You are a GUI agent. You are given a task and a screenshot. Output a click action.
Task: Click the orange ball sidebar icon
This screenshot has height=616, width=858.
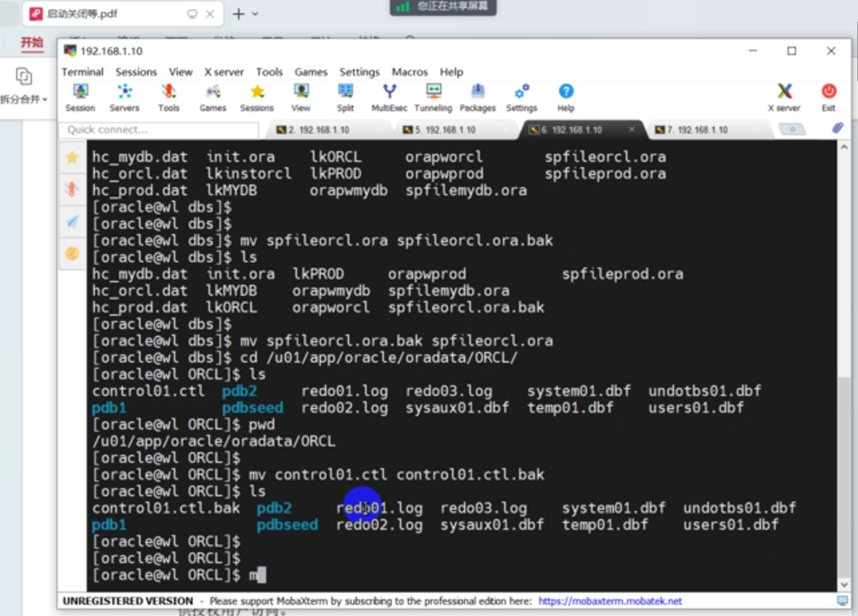click(72, 253)
